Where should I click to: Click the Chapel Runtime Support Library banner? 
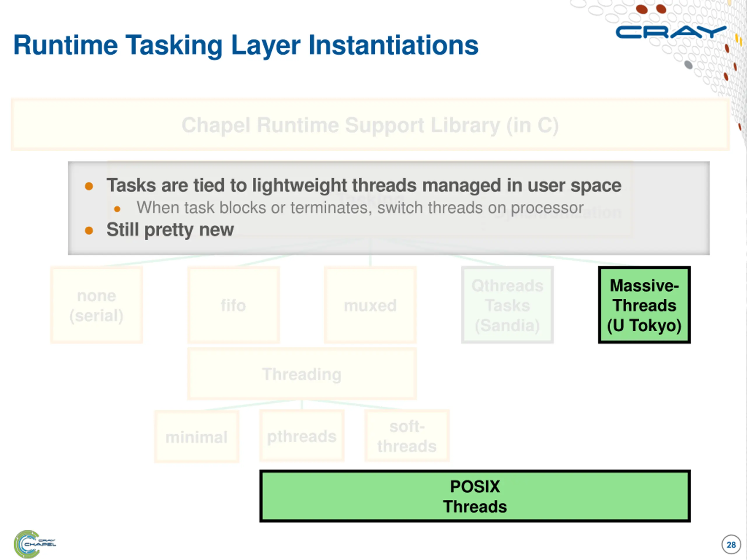pos(370,125)
